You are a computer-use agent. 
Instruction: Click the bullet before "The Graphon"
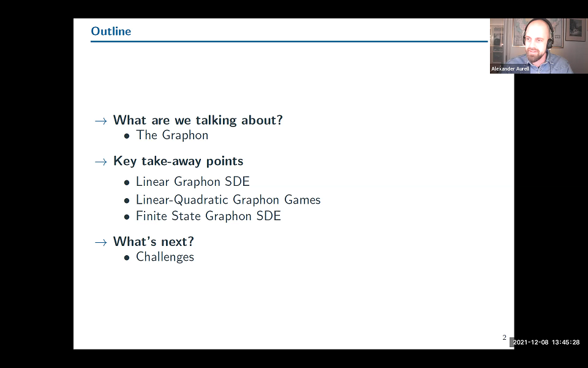[127, 136]
